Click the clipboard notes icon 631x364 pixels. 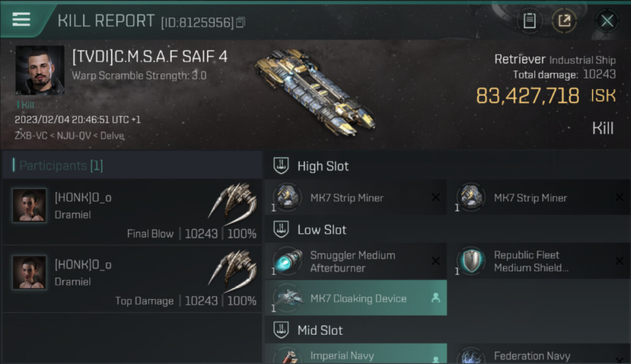(529, 21)
